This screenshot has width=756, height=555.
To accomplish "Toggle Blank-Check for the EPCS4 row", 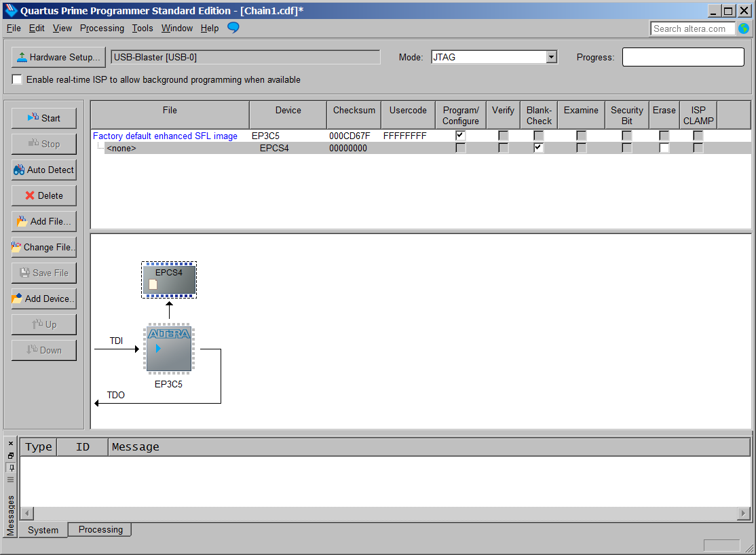I will [x=539, y=147].
